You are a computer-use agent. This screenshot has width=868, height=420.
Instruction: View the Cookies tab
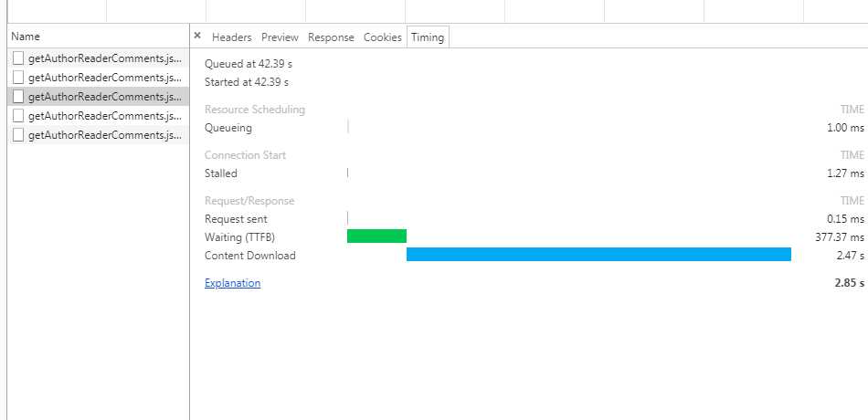pyautogui.click(x=383, y=37)
